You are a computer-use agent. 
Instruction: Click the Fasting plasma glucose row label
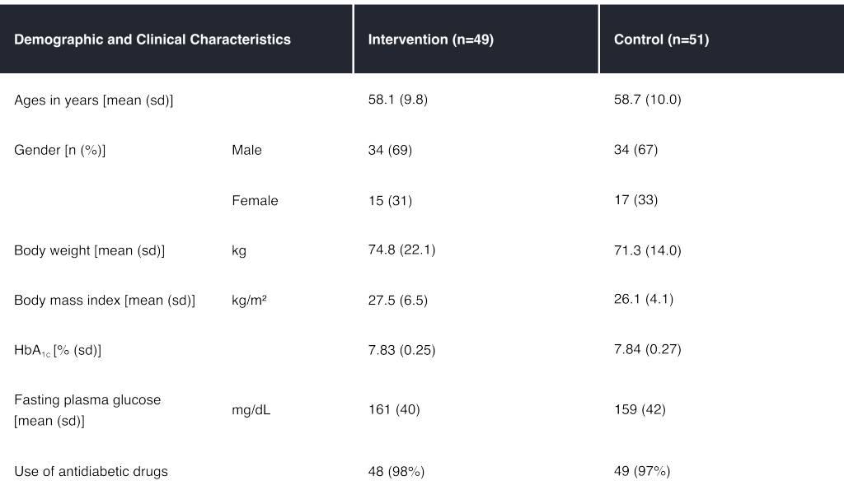(x=87, y=410)
